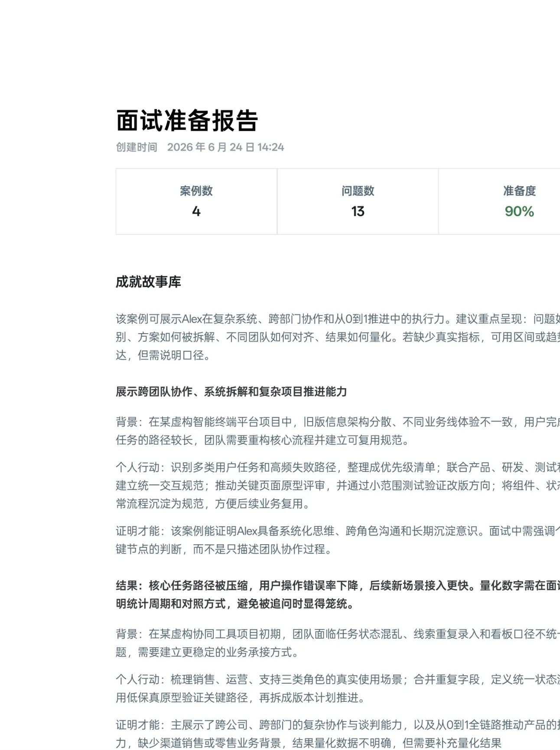Select the "创建时间" label
This screenshot has height=750, width=560.
(137, 147)
